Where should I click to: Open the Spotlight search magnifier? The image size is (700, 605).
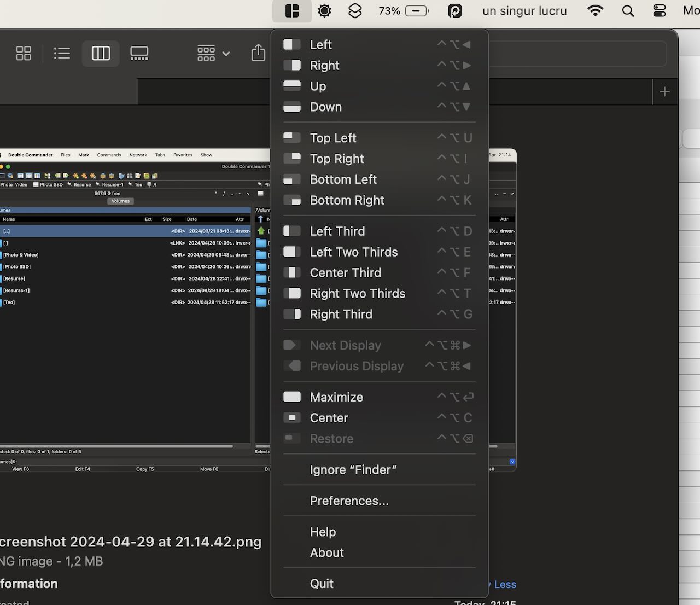(628, 11)
